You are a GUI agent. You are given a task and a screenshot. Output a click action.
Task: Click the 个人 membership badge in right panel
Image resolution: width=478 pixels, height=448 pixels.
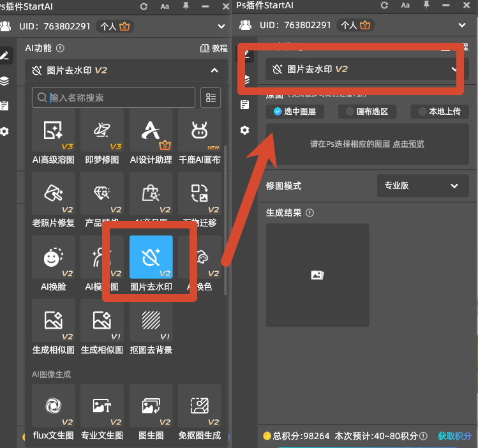(355, 25)
